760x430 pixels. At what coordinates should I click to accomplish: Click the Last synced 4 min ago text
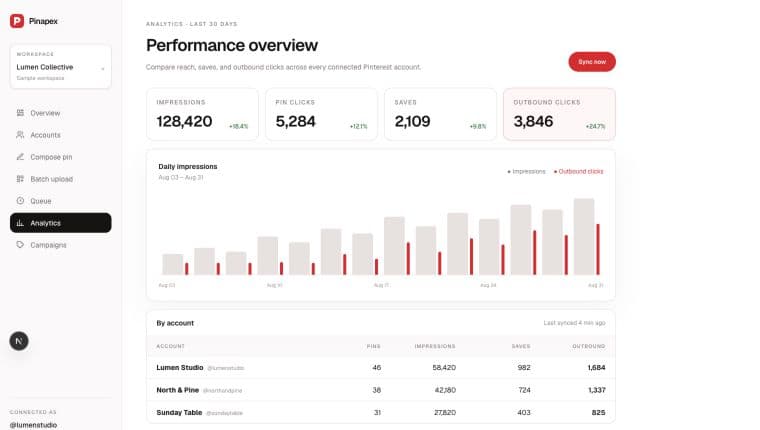[x=574, y=323]
